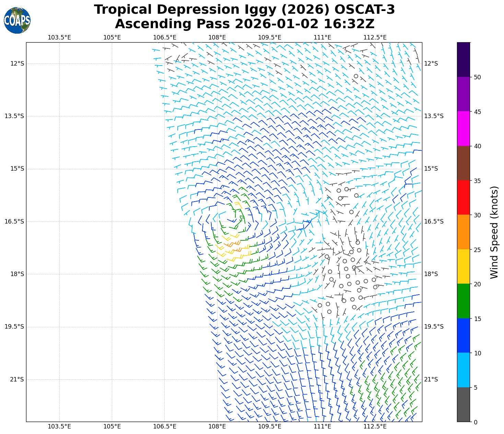Click the 112.5°E label on bottom axis
This screenshot has height=434, width=504.
[x=375, y=426]
